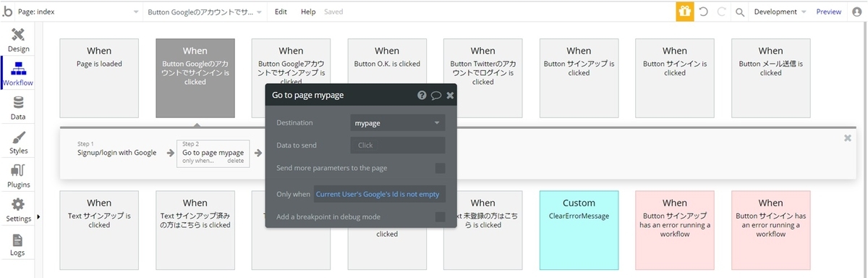868x278 pixels.
Task: Select Button サインイン is clicked event
Action: pos(675,78)
